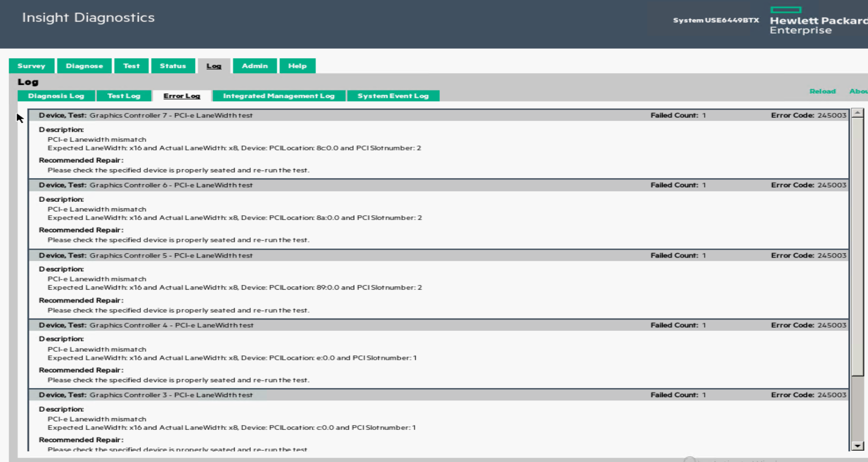Select the Graphics Controller 7 entry header
This screenshot has width=868, height=462.
click(438, 115)
